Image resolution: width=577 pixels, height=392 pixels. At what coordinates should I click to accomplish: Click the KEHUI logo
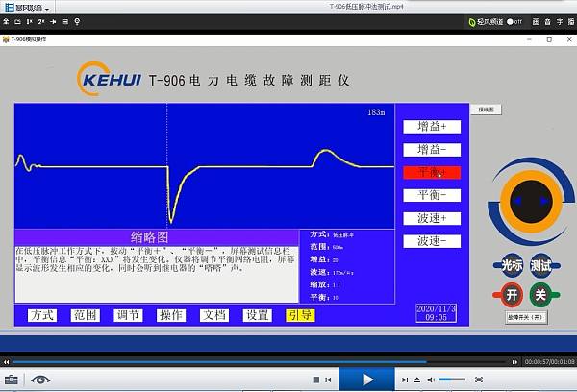coord(109,79)
